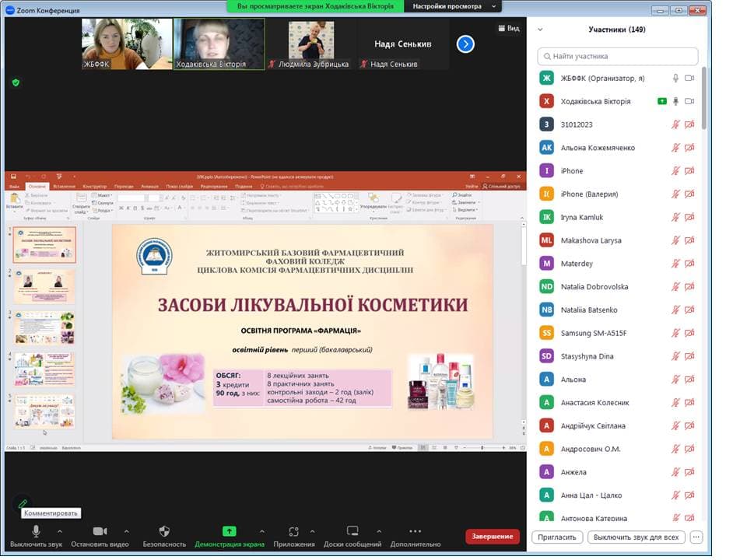Click PowerPoint Спільний доступ button

(x=501, y=186)
